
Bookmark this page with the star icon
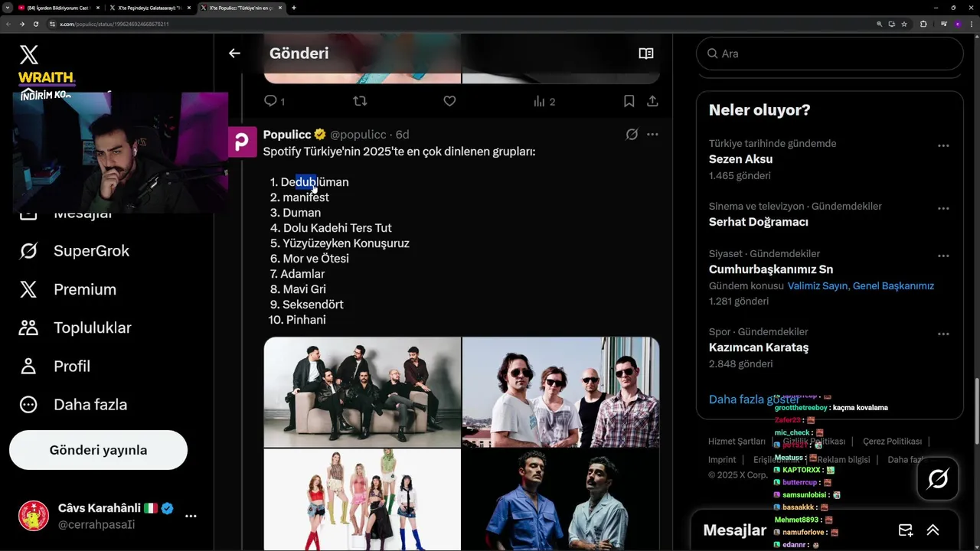tap(904, 24)
